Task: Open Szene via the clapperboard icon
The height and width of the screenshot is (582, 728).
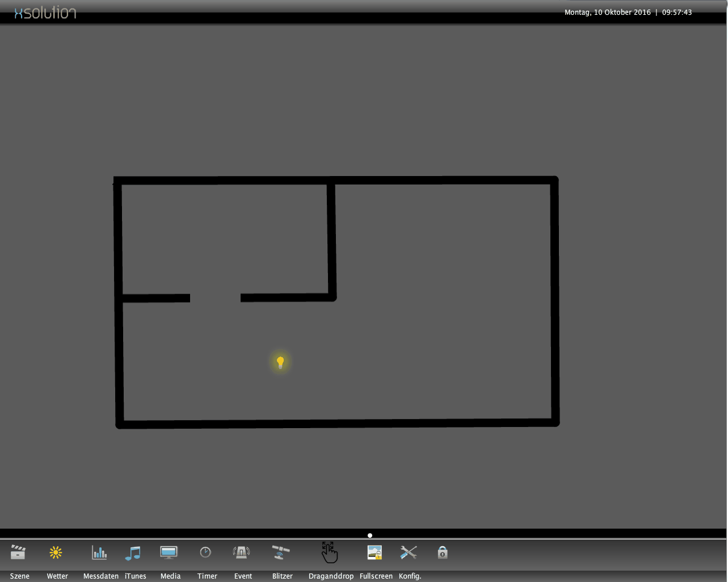Action: click(18, 552)
